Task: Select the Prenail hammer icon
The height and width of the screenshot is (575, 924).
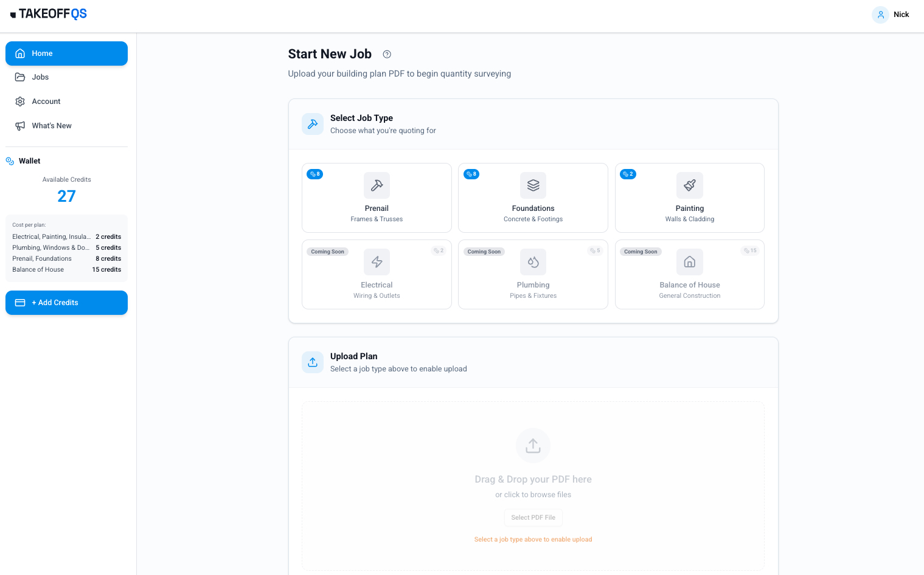Action: [377, 185]
